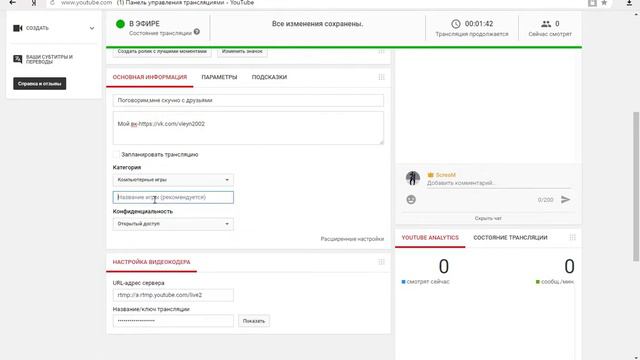Switch to the Подсказки tab
The width and height of the screenshot is (640, 360).
(x=269, y=77)
